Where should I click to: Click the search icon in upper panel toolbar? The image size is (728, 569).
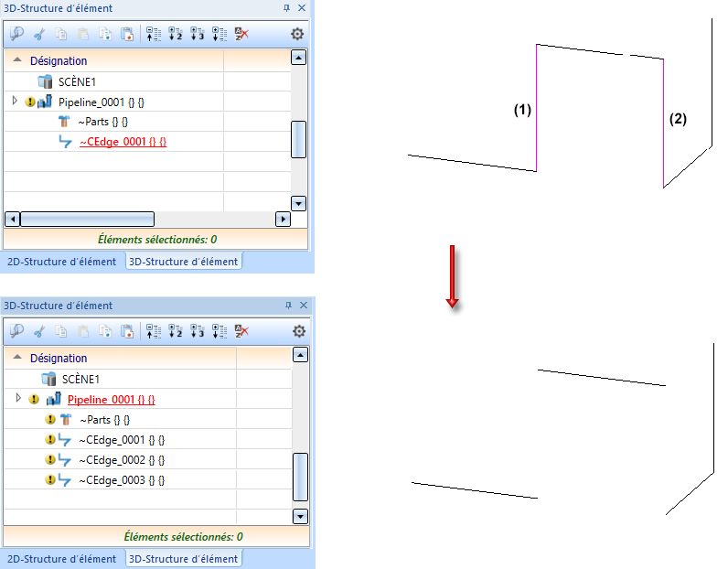coord(16,34)
